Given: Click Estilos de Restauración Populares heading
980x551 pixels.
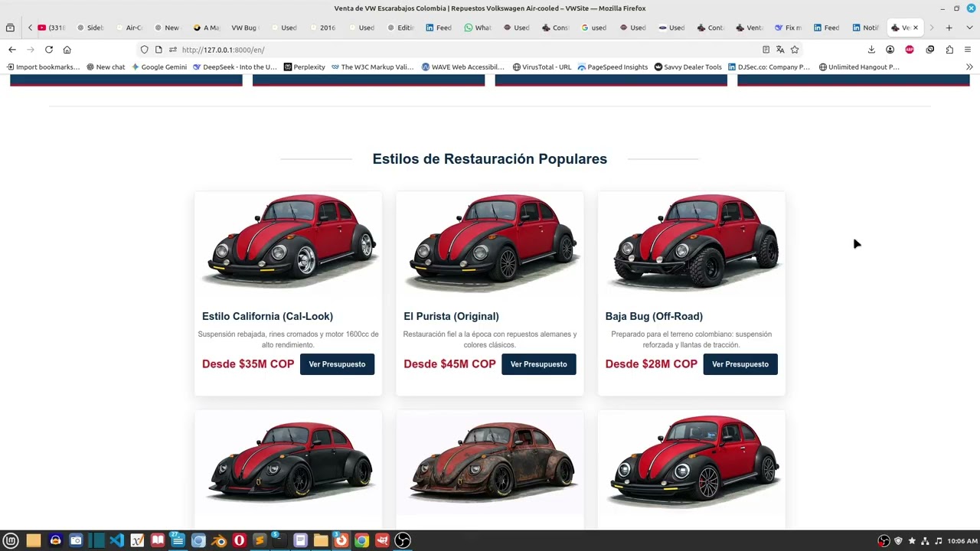Looking at the screenshot, I should coord(490,159).
